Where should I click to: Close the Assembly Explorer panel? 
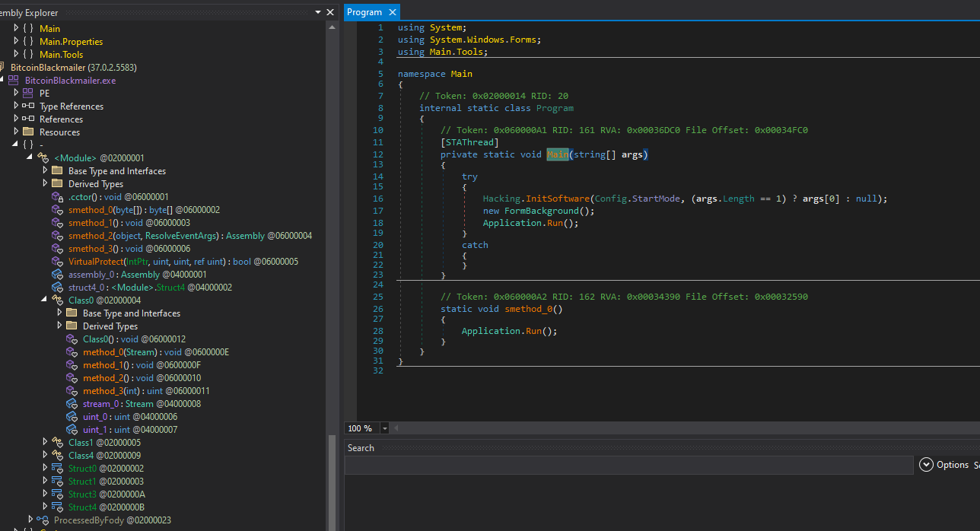[x=330, y=12]
